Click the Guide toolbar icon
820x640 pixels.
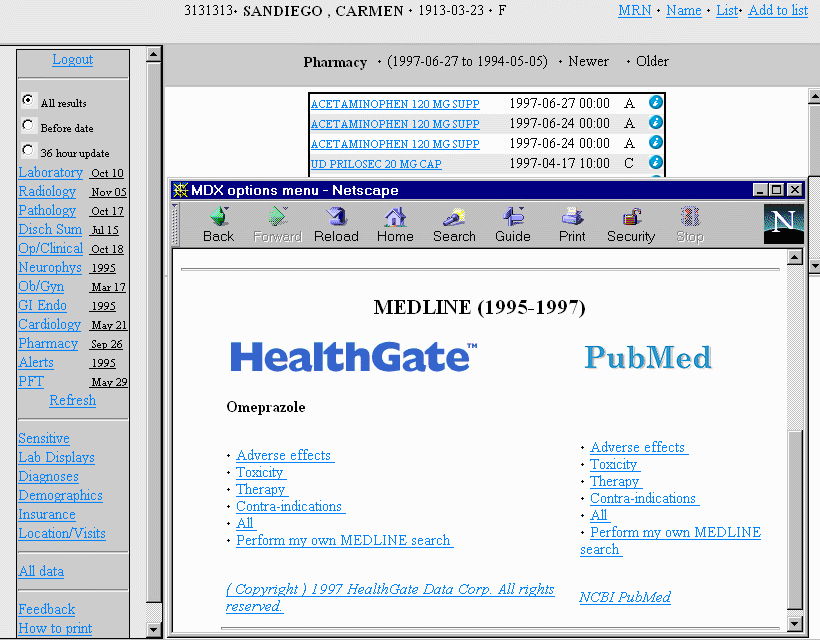513,224
